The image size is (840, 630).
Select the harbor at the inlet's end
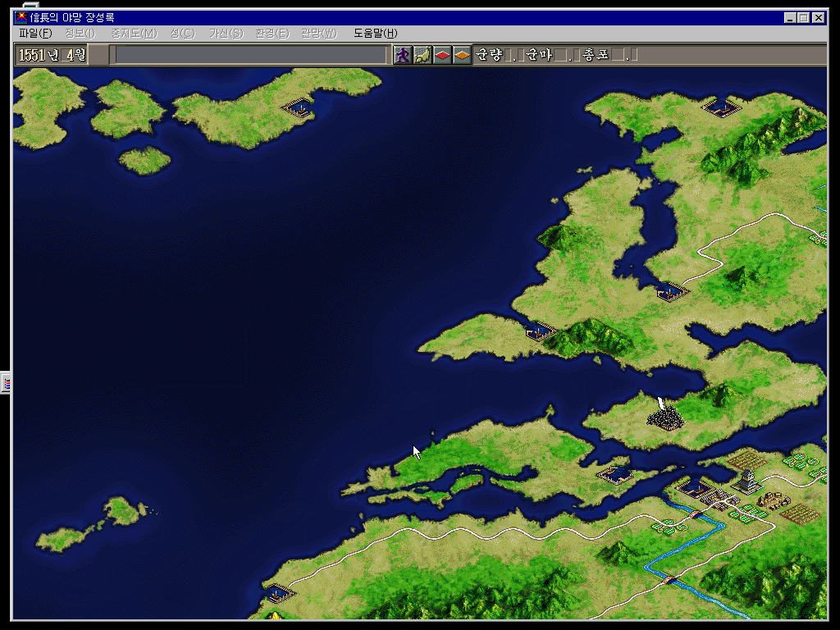(672, 291)
